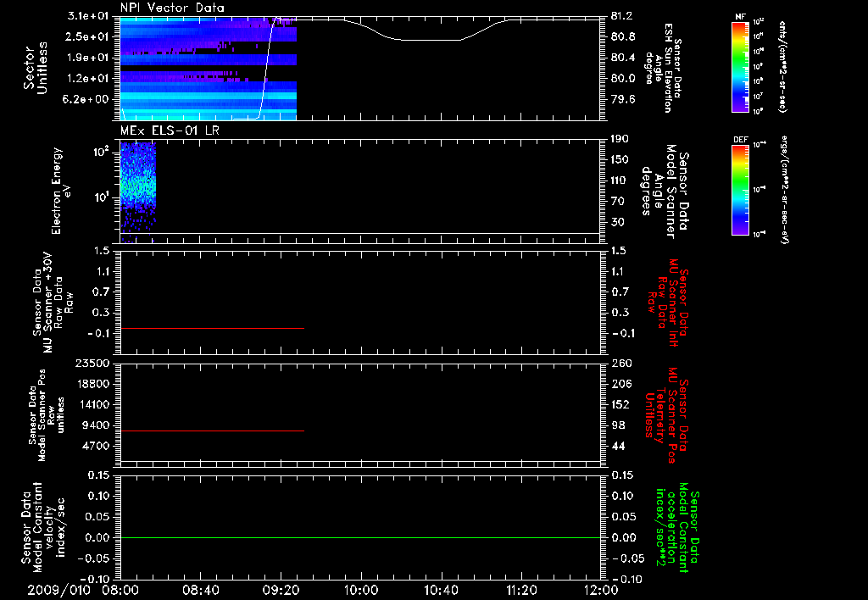Click the 10:00 time axis label
Viewport: 868px width, 600px height.
pos(360,590)
